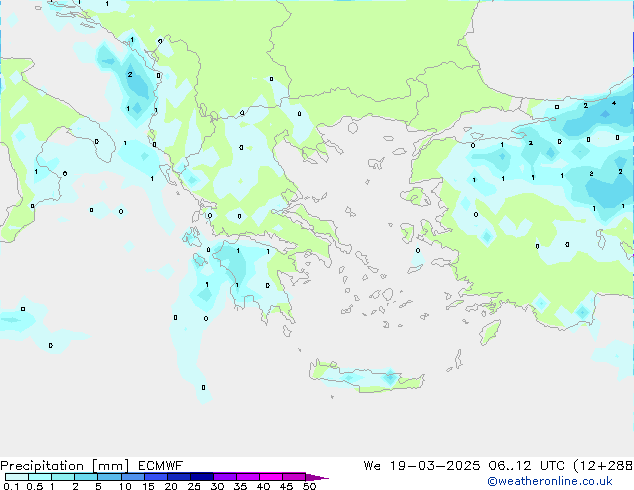Click the 30–35 mm purple legend box

point(224,477)
